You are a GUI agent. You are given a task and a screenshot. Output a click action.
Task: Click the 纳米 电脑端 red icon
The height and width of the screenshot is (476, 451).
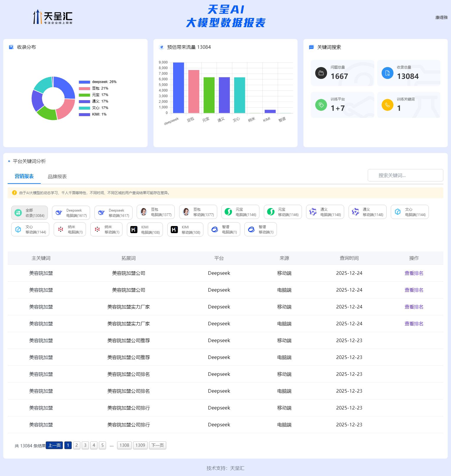pos(61,230)
